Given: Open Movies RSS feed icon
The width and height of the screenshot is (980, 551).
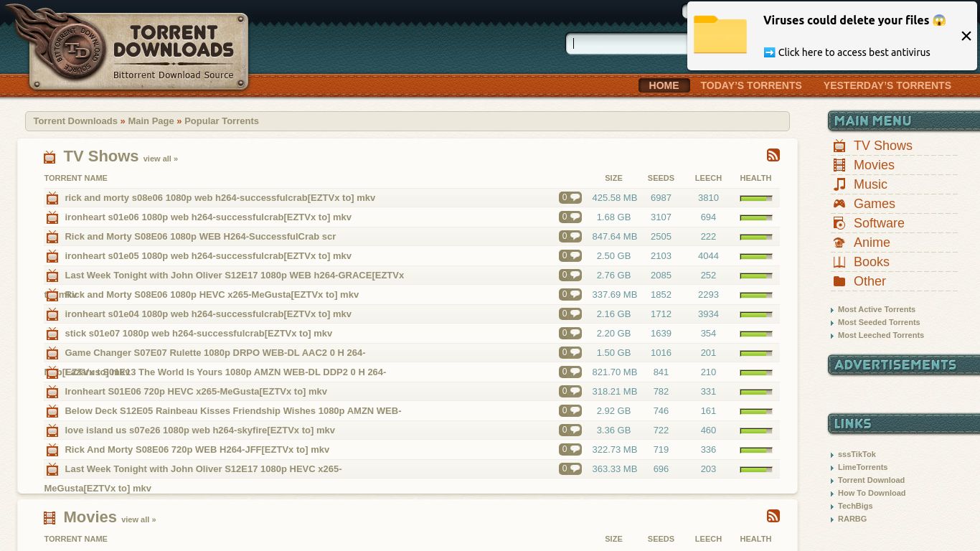Looking at the screenshot, I should point(773,517).
